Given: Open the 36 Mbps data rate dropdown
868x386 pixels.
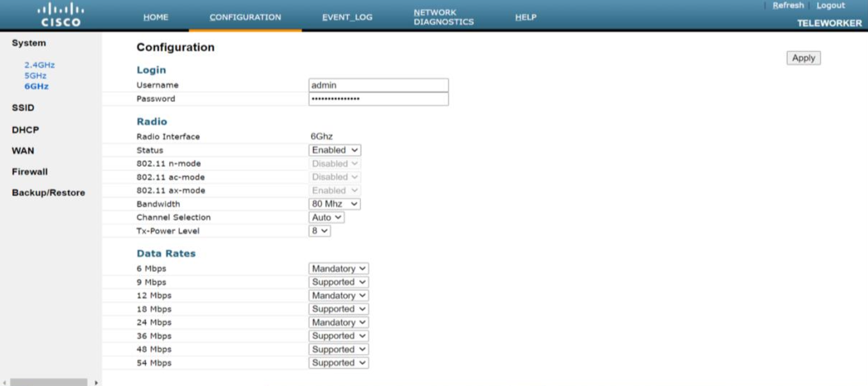Looking at the screenshot, I should click(339, 336).
